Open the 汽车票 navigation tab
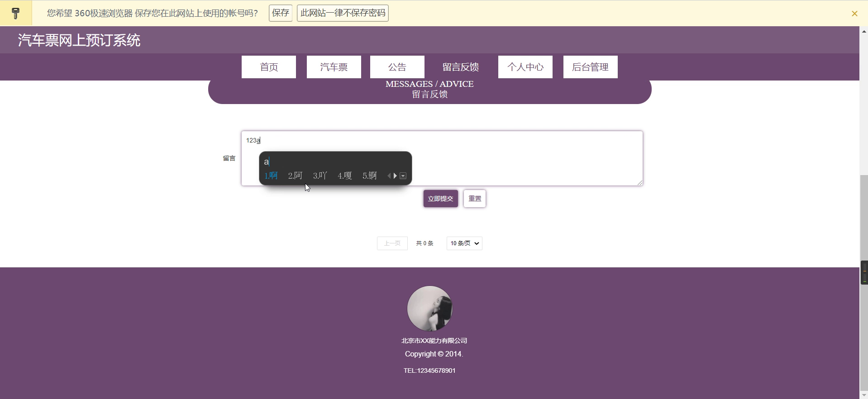 [x=334, y=67]
